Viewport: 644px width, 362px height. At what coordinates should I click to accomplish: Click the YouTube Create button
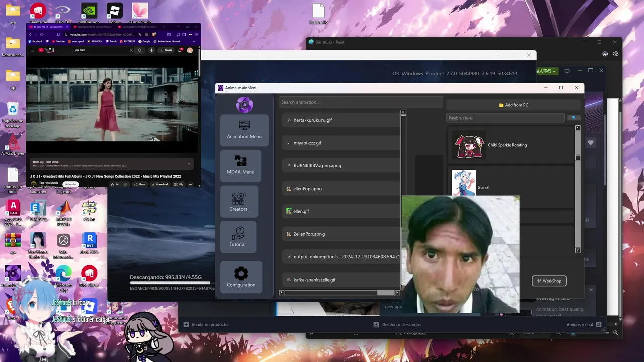tap(166, 50)
